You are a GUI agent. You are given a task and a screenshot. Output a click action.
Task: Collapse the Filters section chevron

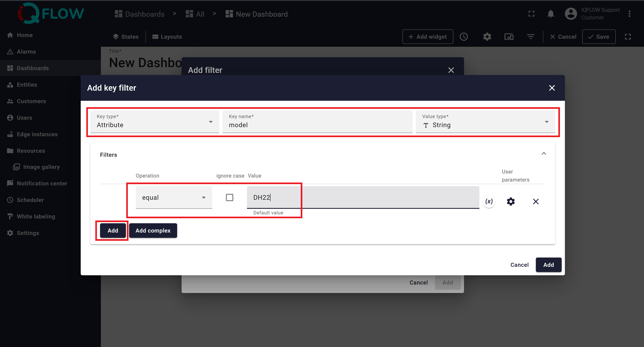(544, 154)
